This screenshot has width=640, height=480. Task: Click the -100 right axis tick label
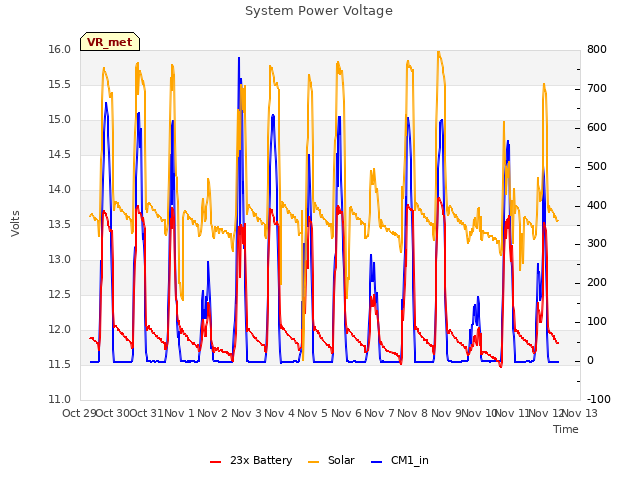(599, 399)
